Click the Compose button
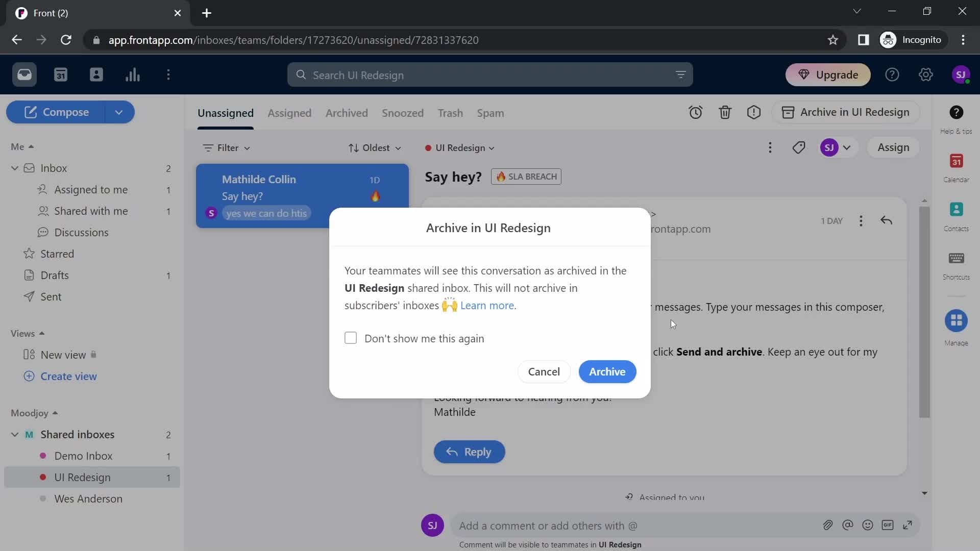980x551 pixels. (x=65, y=112)
